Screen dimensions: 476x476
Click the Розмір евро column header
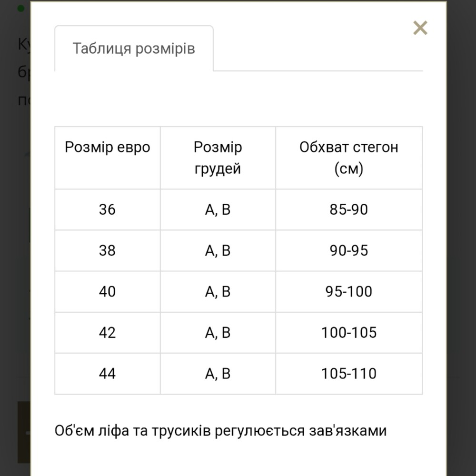[x=108, y=148]
